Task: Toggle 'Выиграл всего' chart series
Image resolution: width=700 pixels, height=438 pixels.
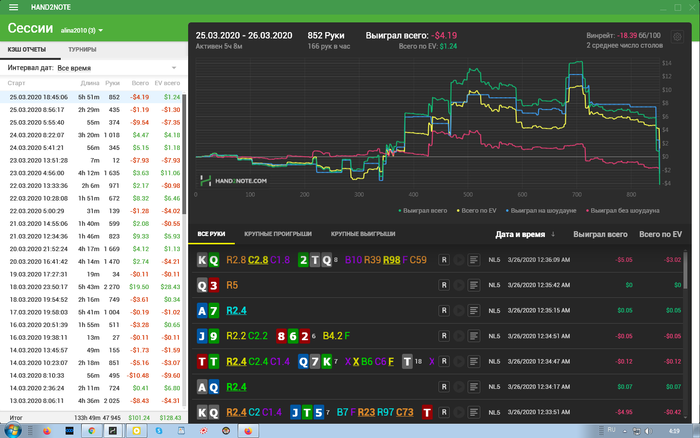Action: pos(422,211)
